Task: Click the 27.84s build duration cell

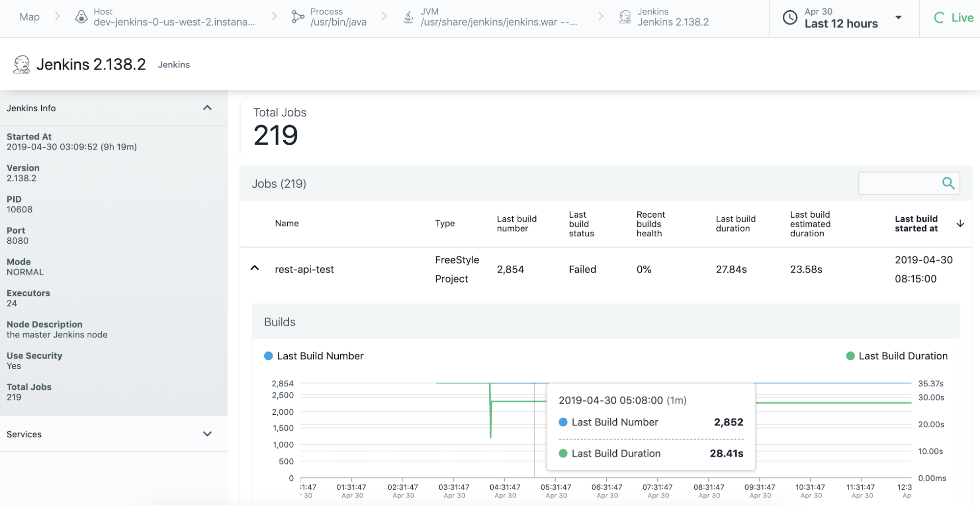Action: point(731,269)
